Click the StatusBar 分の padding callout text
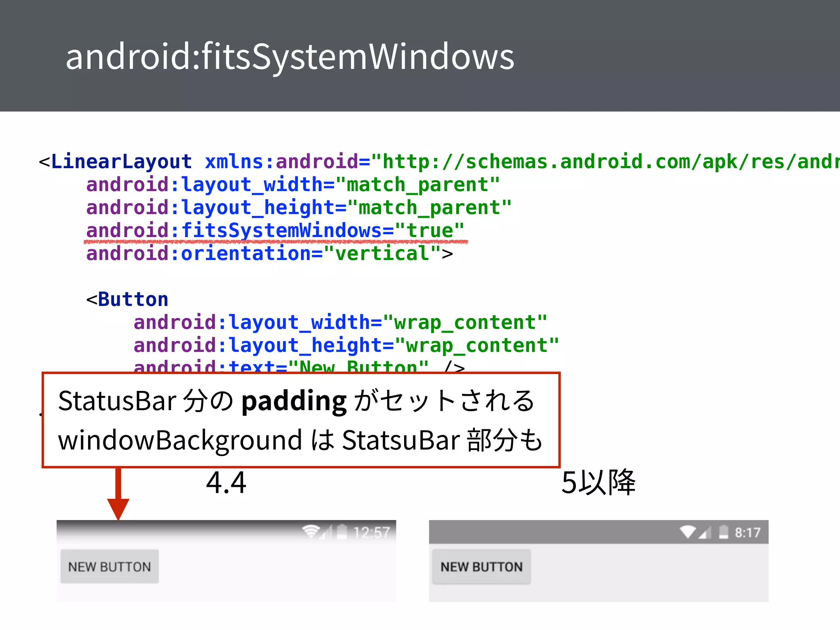The height and width of the screenshot is (630, 840). click(x=296, y=401)
